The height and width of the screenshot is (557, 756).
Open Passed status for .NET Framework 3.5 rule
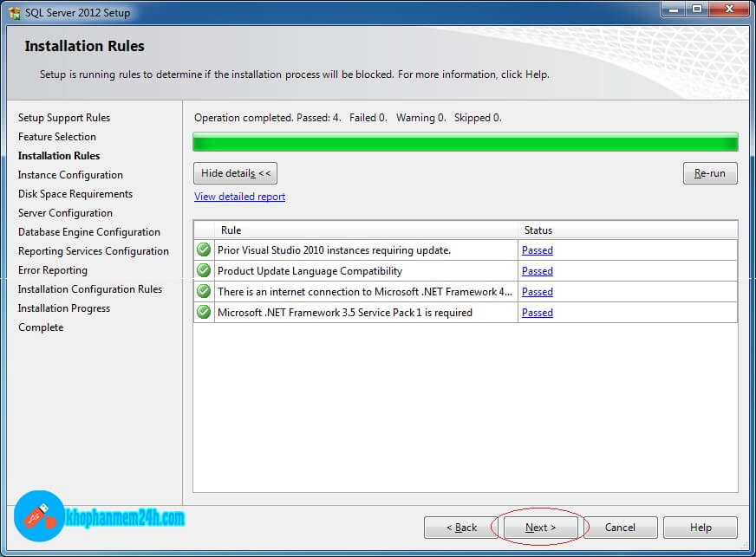click(537, 313)
